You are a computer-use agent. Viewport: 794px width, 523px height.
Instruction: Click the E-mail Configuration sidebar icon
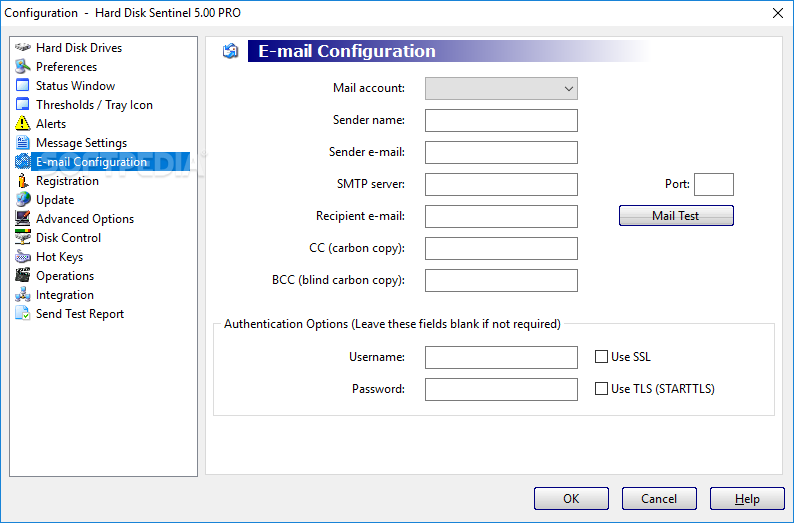(x=23, y=162)
